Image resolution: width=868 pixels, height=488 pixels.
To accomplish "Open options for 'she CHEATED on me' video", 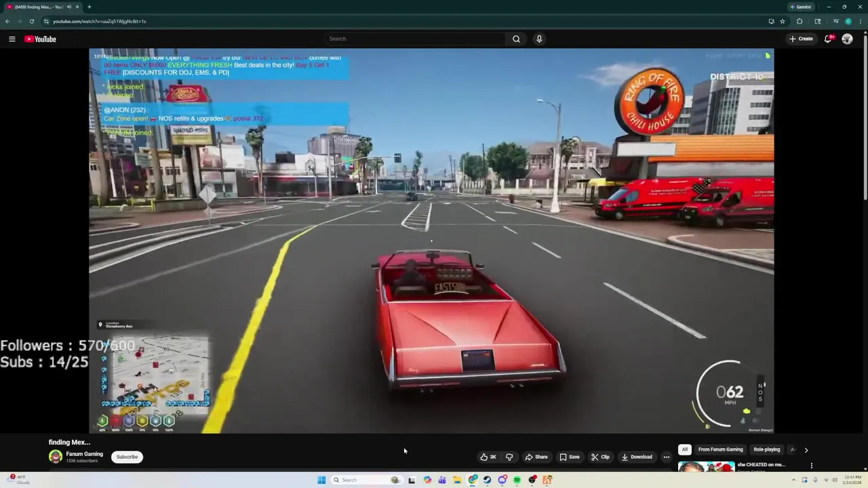I will 811,466.
